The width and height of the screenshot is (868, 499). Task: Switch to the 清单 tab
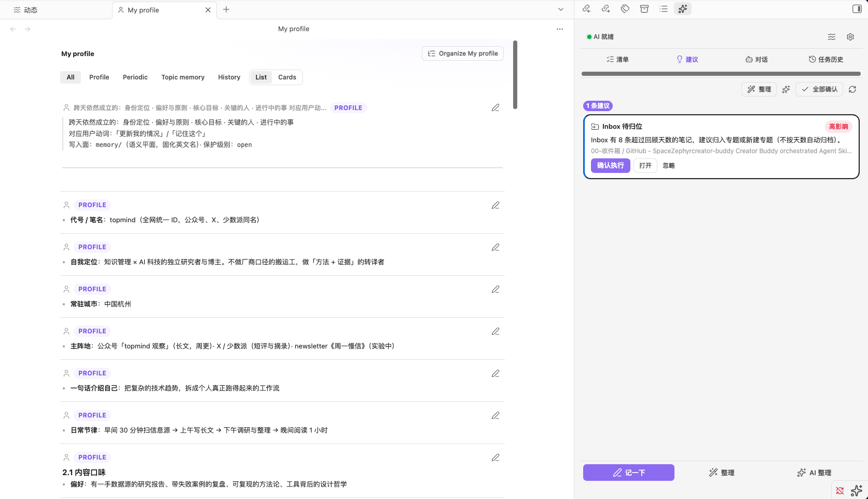[x=617, y=60]
